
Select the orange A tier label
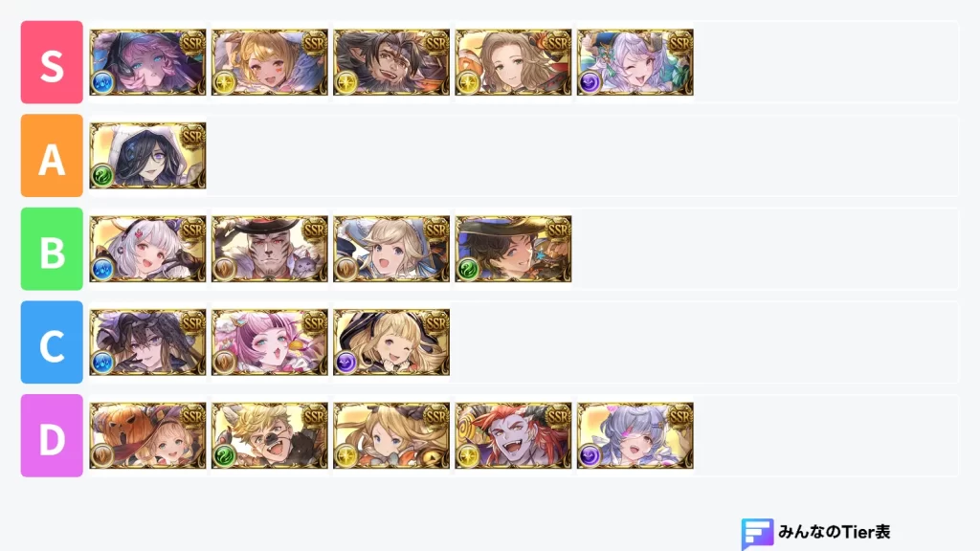[x=52, y=156]
